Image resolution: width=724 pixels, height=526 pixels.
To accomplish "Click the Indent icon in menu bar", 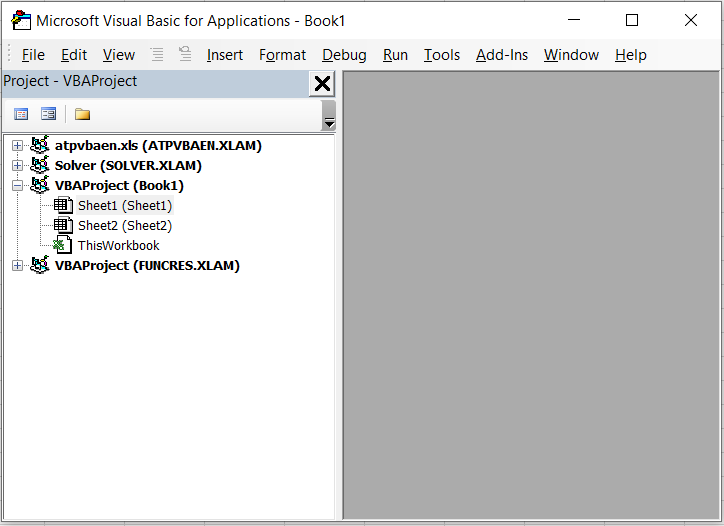I will click(x=157, y=55).
